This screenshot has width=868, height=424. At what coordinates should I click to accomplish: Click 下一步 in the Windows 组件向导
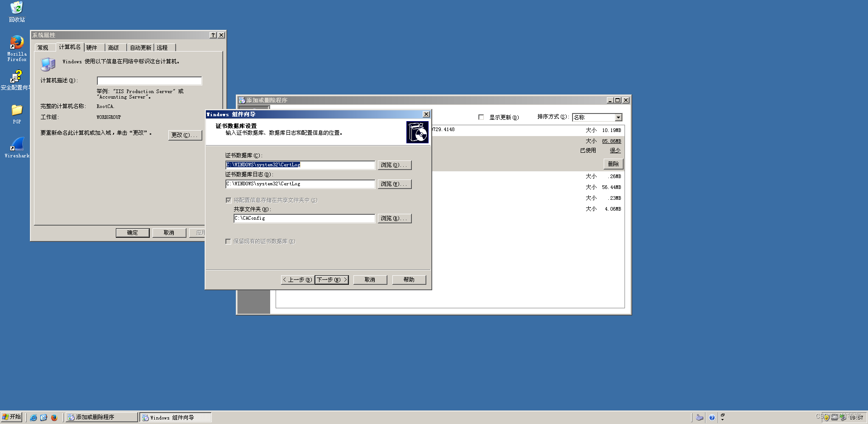click(x=331, y=279)
